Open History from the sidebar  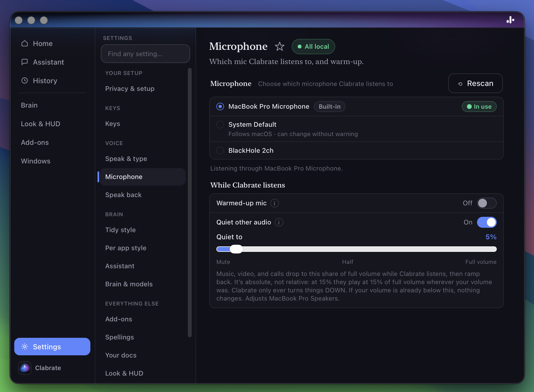[52, 81]
